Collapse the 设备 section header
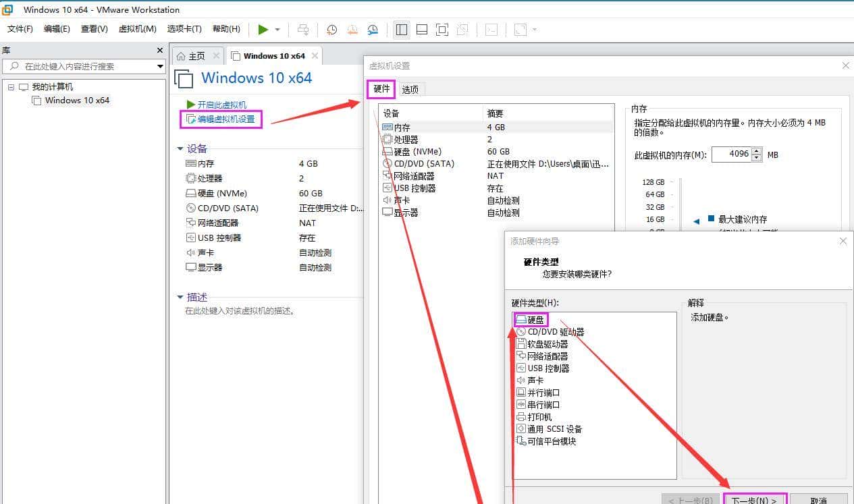 179,148
